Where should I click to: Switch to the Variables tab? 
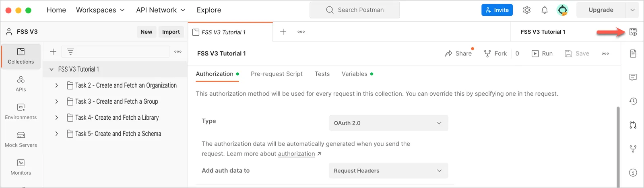click(x=357, y=74)
